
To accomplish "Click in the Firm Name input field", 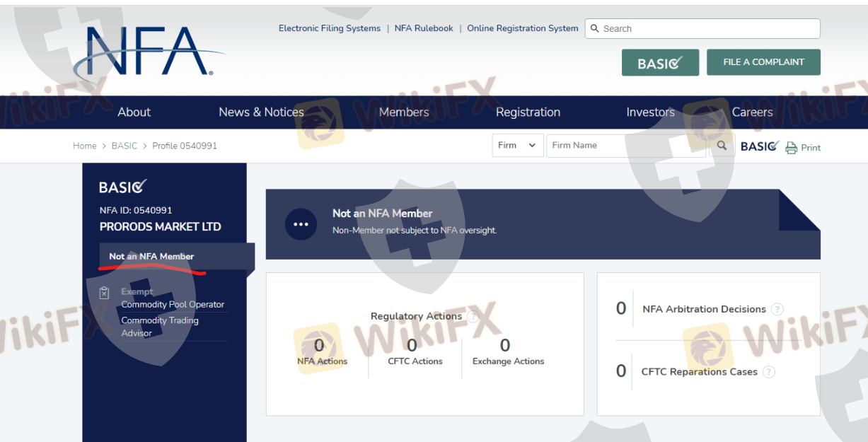I will point(626,146).
